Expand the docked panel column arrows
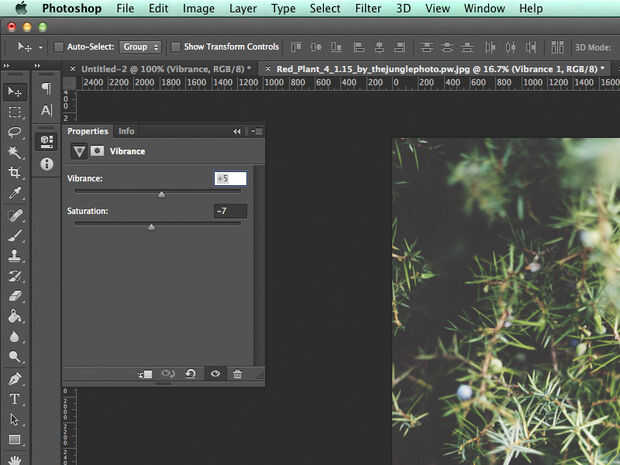620x465 pixels. [x=37, y=66]
